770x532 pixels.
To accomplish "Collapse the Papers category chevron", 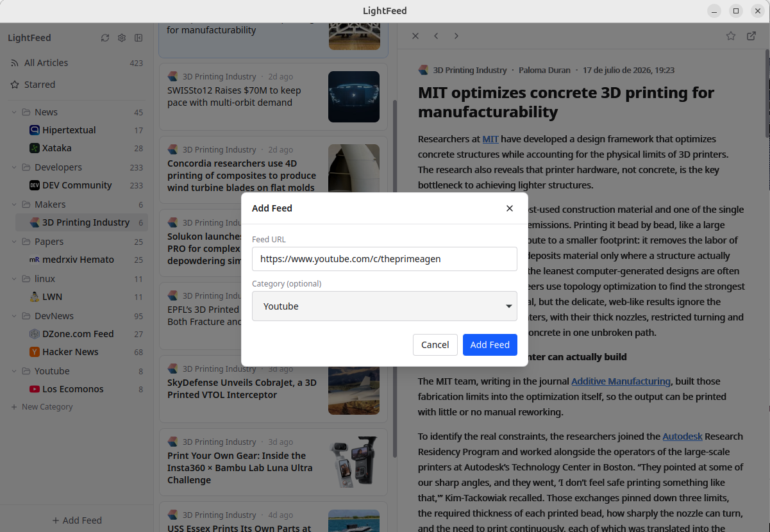I will [14, 242].
